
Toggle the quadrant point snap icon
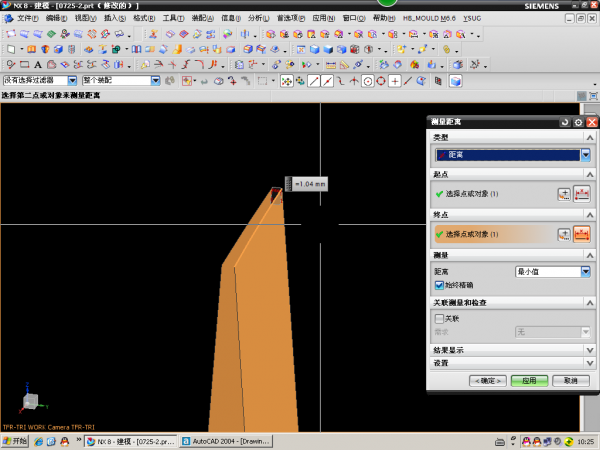tap(381, 81)
